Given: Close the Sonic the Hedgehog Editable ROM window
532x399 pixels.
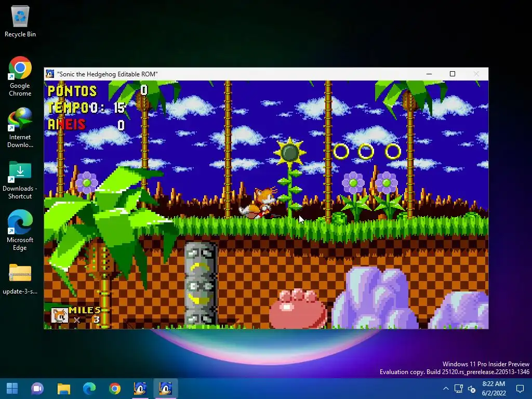Looking at the screenshot, I should click(476, 74).
